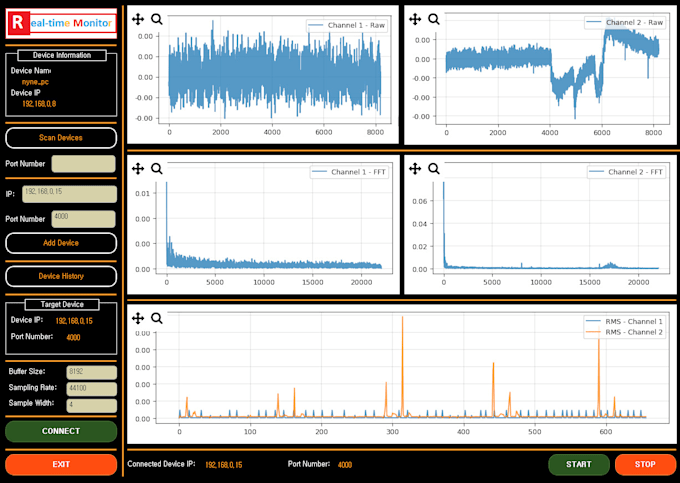Select pan tool on Channel 2 FFT plot

pos(414,169)
